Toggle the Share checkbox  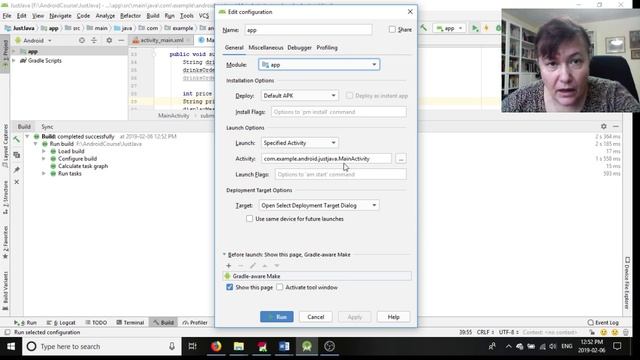point(392,29)
